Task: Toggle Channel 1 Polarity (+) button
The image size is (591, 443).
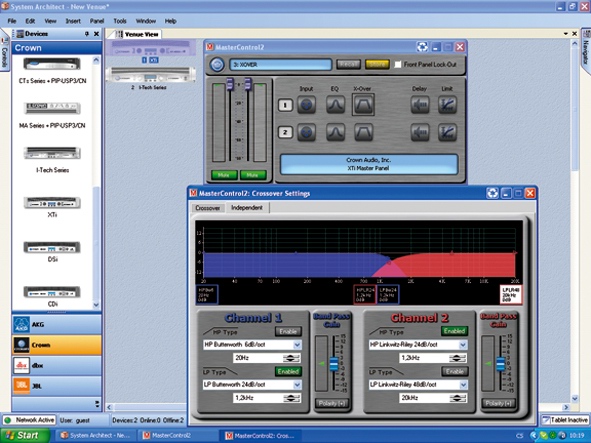Action: 331,403
